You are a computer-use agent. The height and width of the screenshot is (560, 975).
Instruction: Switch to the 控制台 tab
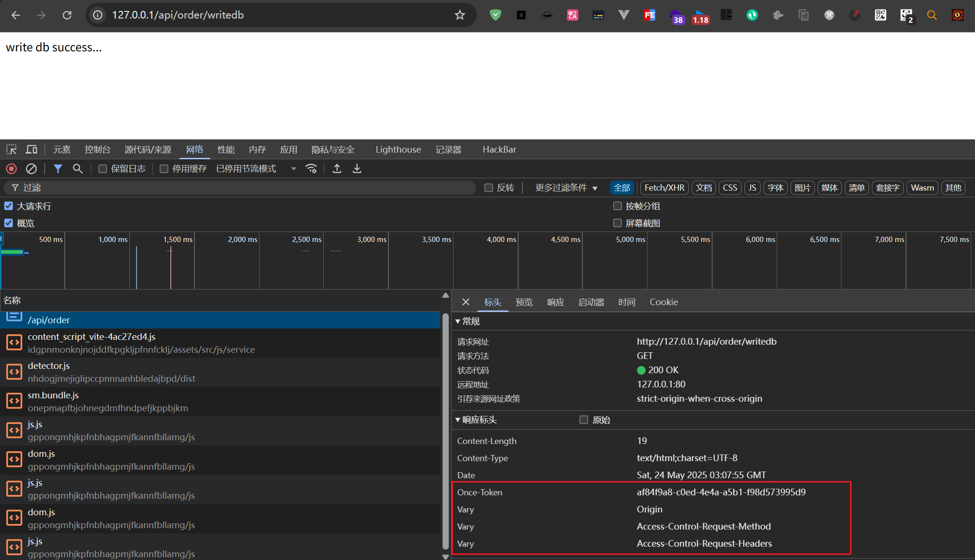pyautogui.click(x=97, y=150)
